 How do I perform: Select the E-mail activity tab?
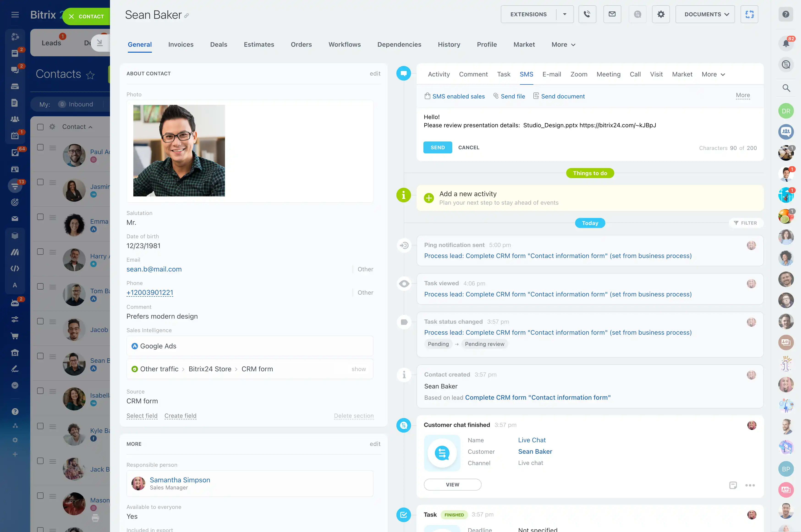[551, 74]
